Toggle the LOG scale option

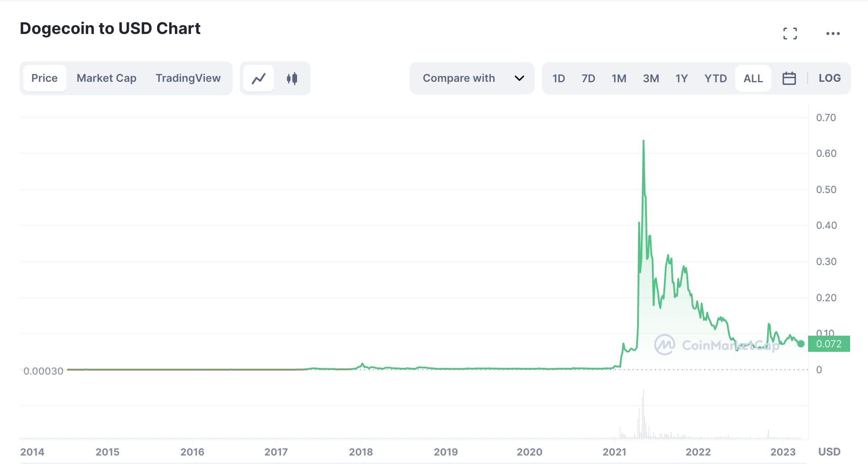click(830, 78)
